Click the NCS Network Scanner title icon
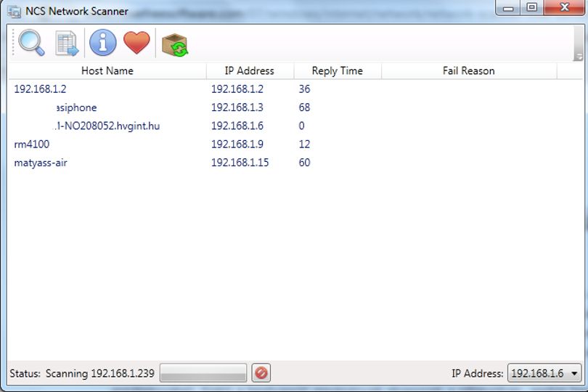The image size is (588, 392). 15,12
